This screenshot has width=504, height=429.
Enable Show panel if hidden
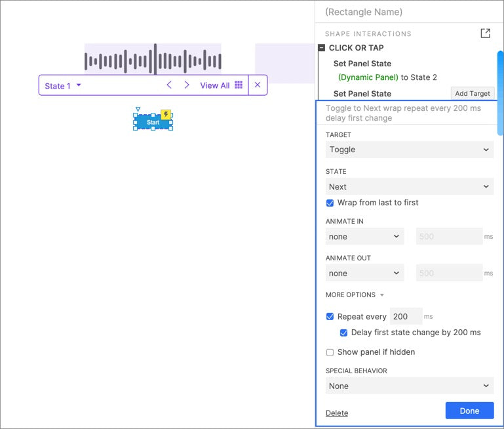click(x=330, y=352)
